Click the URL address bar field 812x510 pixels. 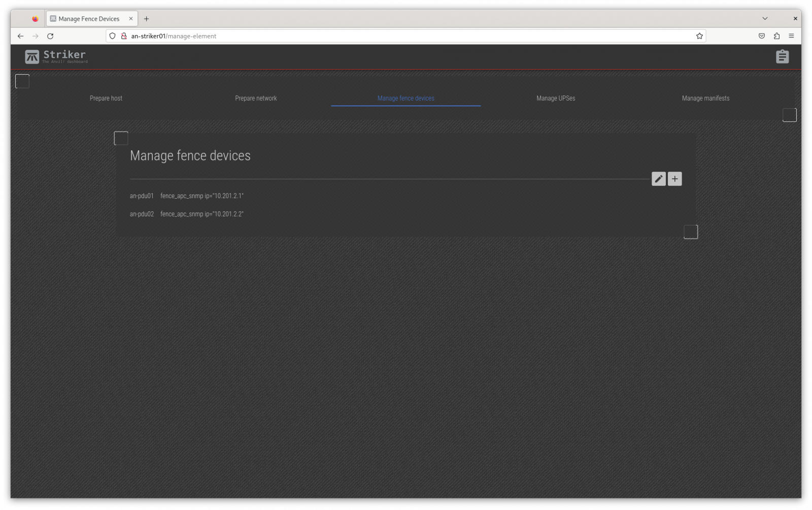pos(406,36)
